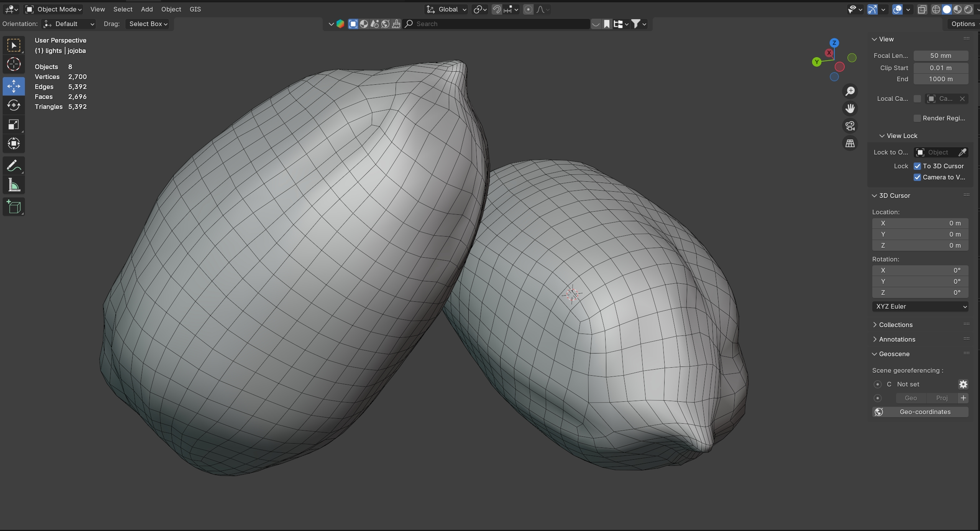Select the Measure tool
980x531 pixels.
coord(14,186)
